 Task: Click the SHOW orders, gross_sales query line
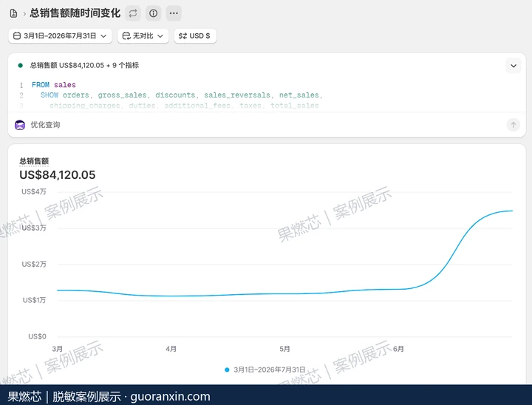[181, 95]
